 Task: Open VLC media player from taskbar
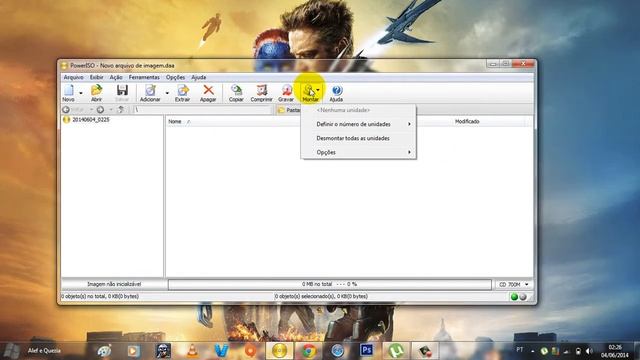pyautogui.click(x=192, y=351)
